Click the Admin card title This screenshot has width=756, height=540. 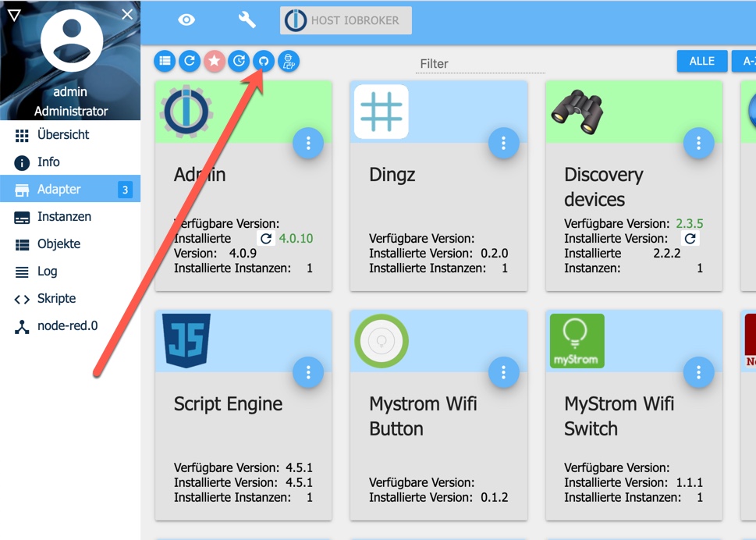[200, 175]
